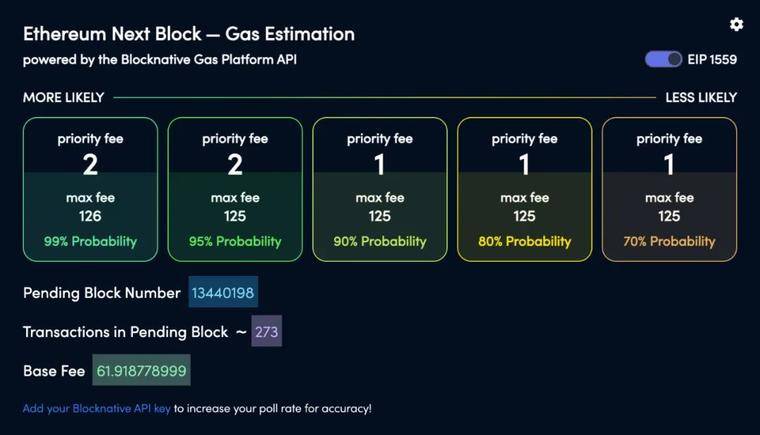Screen dimensions: 760x435
Task: Click the Pending Block Number label
Action: point(101,292)
